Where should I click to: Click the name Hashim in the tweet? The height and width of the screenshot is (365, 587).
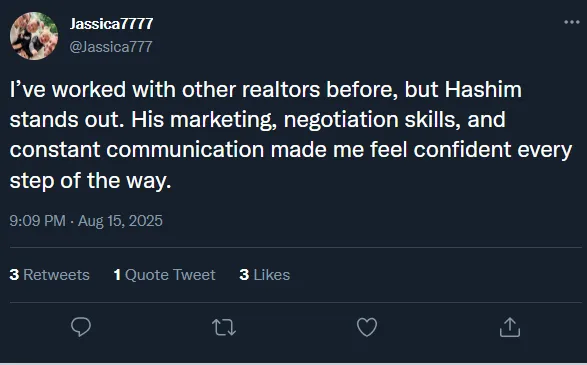click(x=483, y=90)
